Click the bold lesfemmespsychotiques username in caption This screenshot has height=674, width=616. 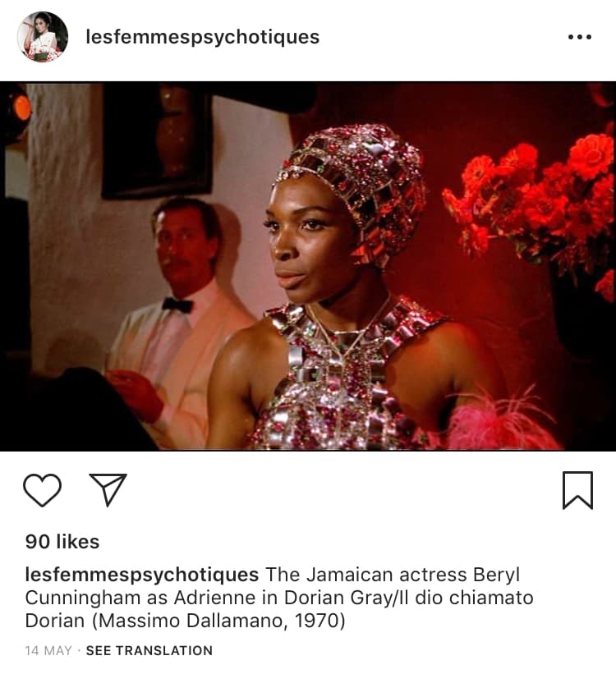click(x=142, y=575)
